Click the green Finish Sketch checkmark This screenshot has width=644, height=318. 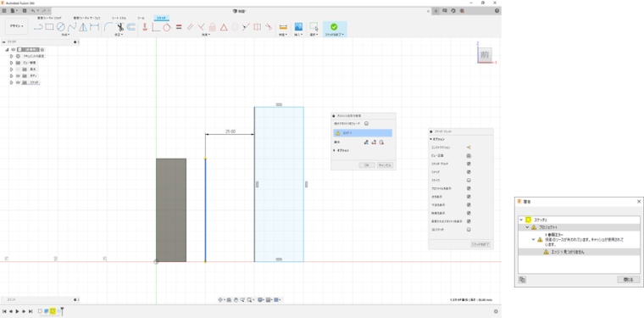coord(334,26)
